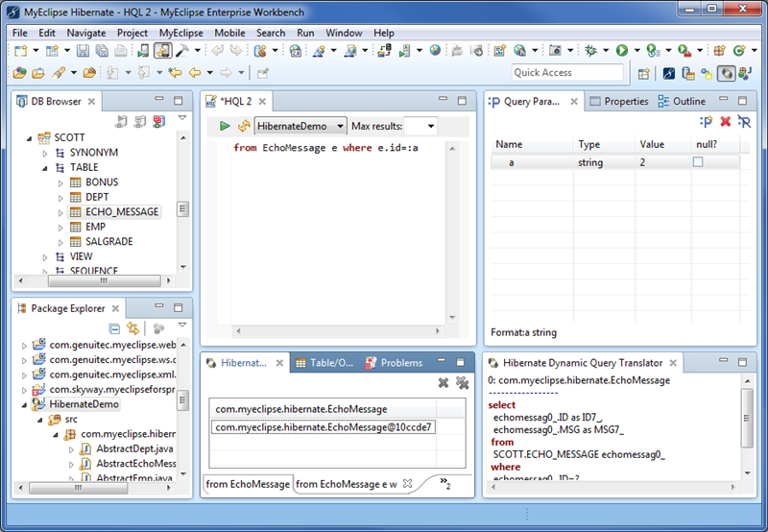Expand the SYNONYM node in DB Browser
Image resolution: width=768 pixels, height=532 pixels.
(44, 153)
